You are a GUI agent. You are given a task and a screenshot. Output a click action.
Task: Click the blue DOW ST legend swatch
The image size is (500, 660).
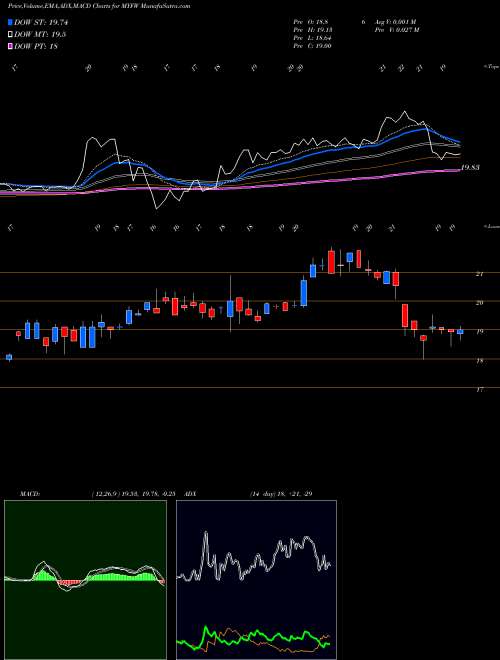[x=11, y=22]
